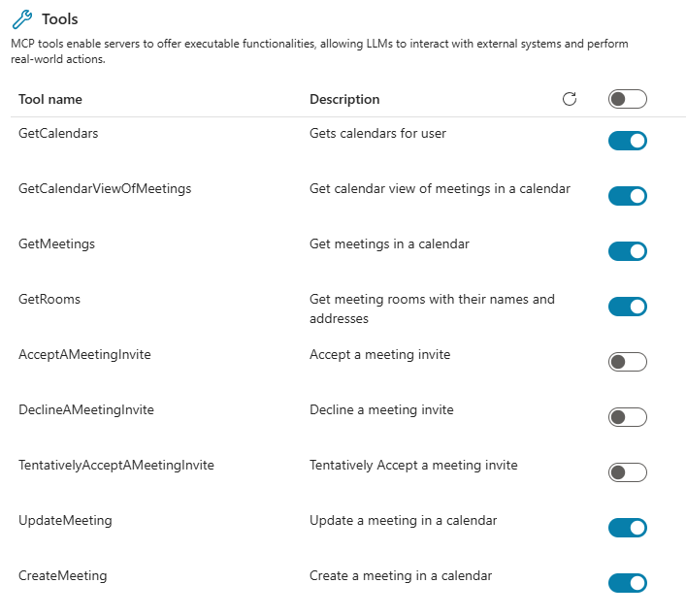This screenshot has height=616, width=686.
Task: Click the refresh tools icon
Action: point(570,99)
